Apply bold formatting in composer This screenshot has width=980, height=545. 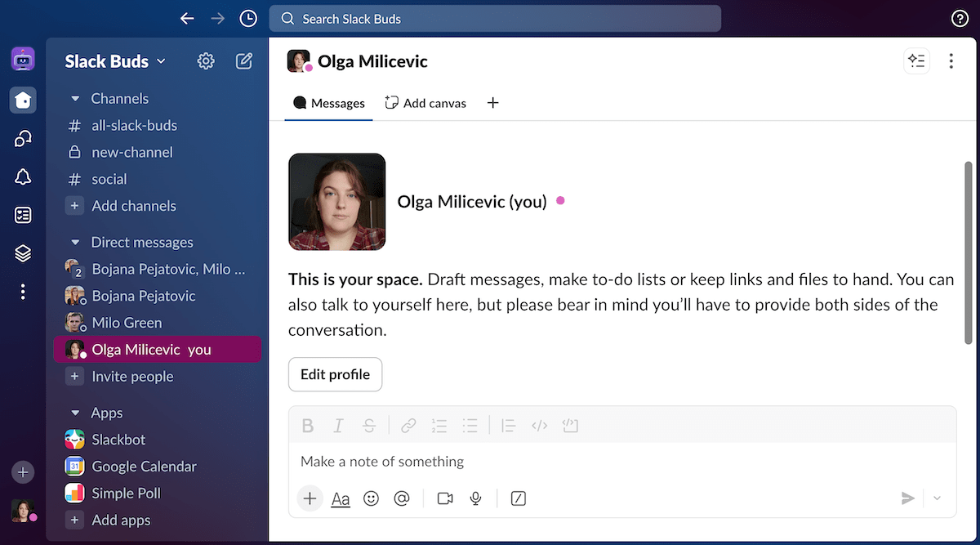point(308,426)
